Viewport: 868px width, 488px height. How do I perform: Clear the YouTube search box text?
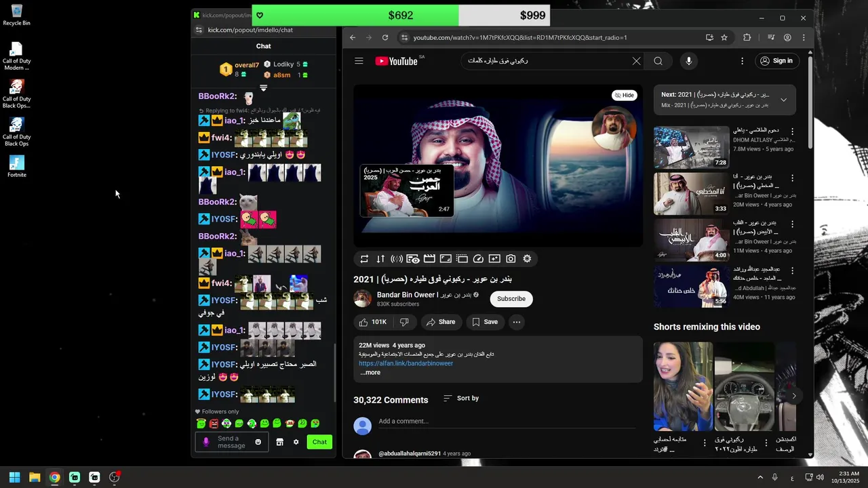[x=636, y=61]
